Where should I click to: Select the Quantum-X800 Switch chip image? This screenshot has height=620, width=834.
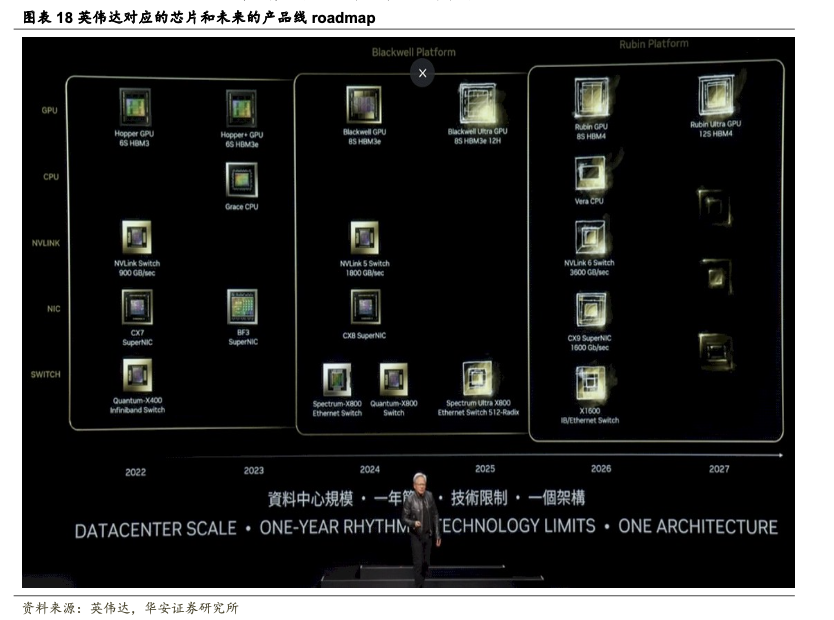click(x=394, y=380)
